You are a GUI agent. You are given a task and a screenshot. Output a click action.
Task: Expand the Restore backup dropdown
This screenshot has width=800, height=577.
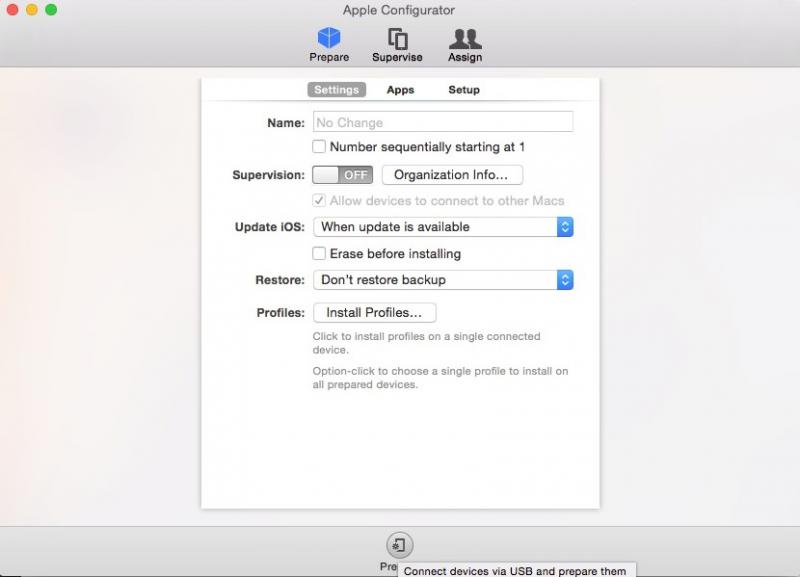pyautogui.click(x=443, y=280)
